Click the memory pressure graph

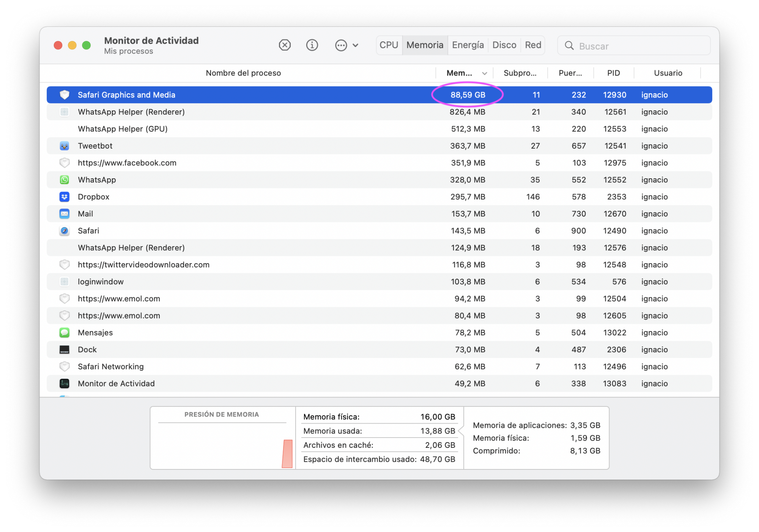coord(222,446)
